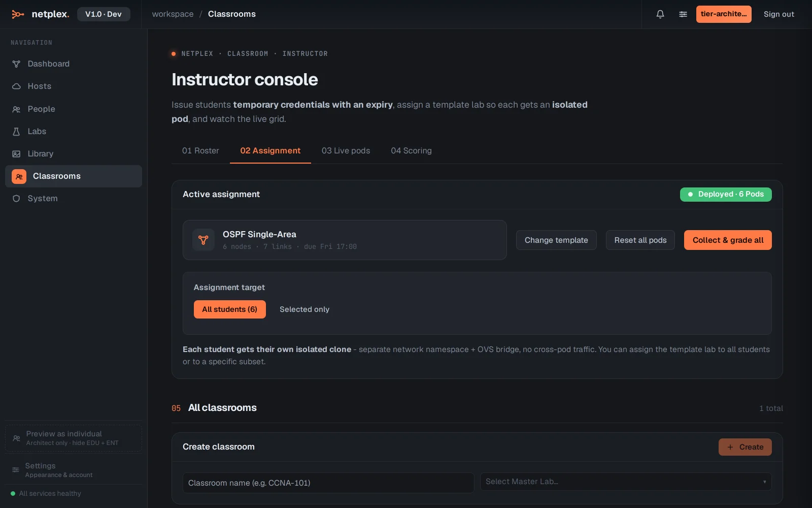Open the notifications bell
The image size is (812, 508).
(660, 14)
